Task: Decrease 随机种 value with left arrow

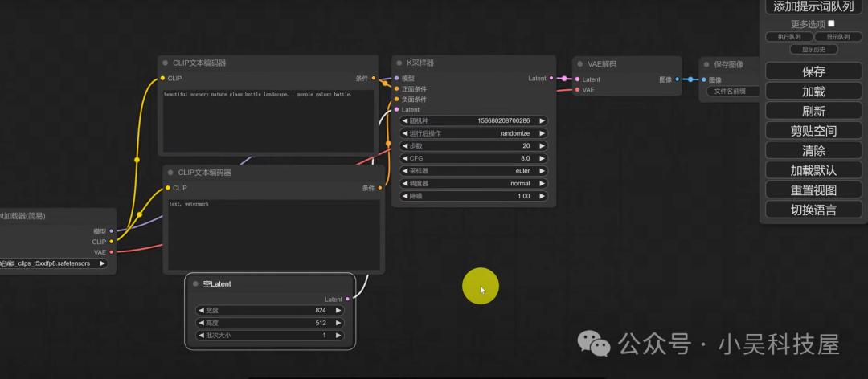Action: point(404,120)
